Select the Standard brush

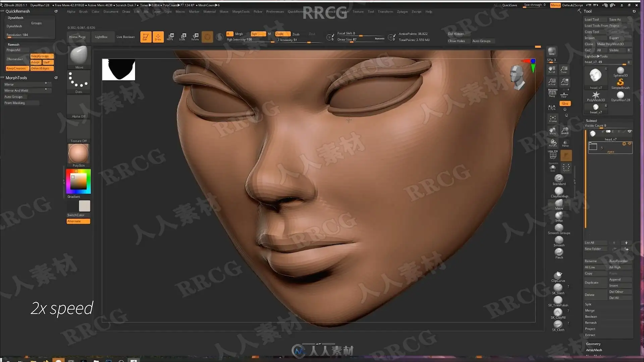tap(559, 180)
